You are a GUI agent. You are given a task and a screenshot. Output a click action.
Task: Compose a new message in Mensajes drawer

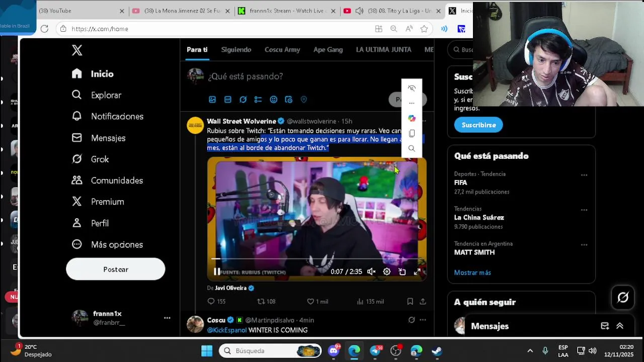pos(605,326)
